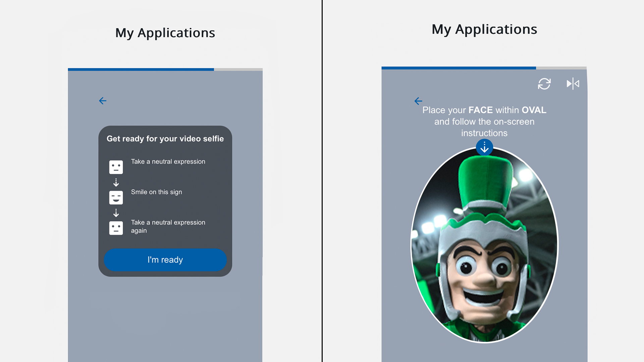Click the blue down-arrow badge above the oval
The height and width of the screenshot is (362, 644).
(x=484, y=147)
